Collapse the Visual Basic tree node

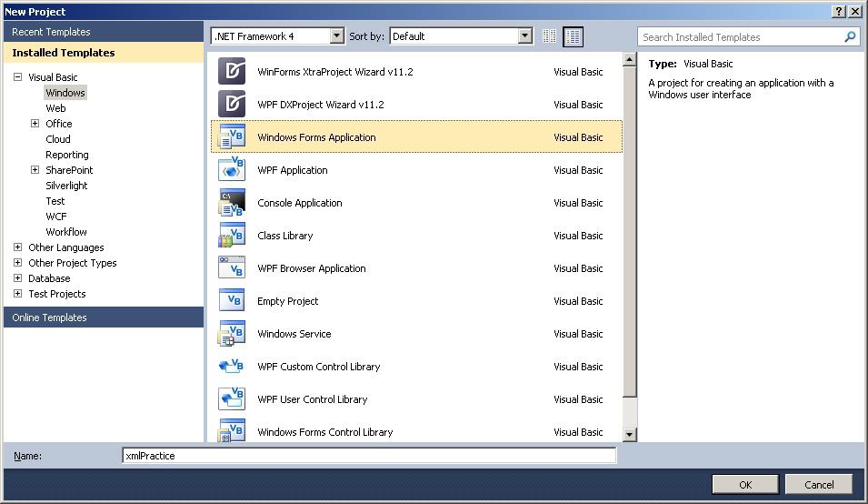(17, 77)
